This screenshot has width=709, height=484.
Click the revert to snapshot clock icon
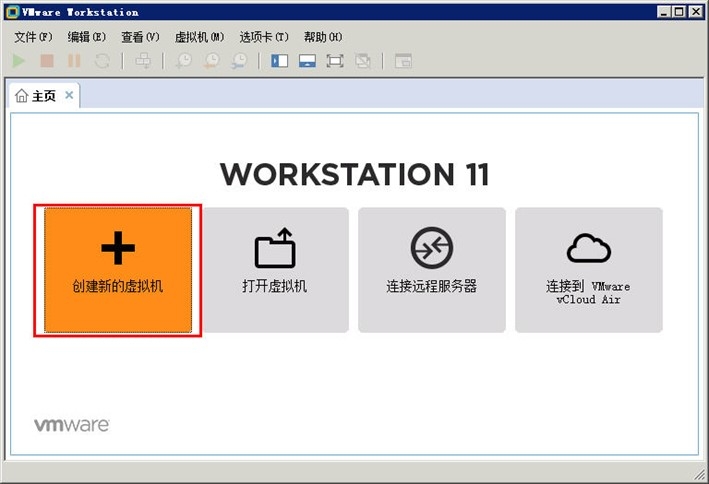(x=212, y=61)
